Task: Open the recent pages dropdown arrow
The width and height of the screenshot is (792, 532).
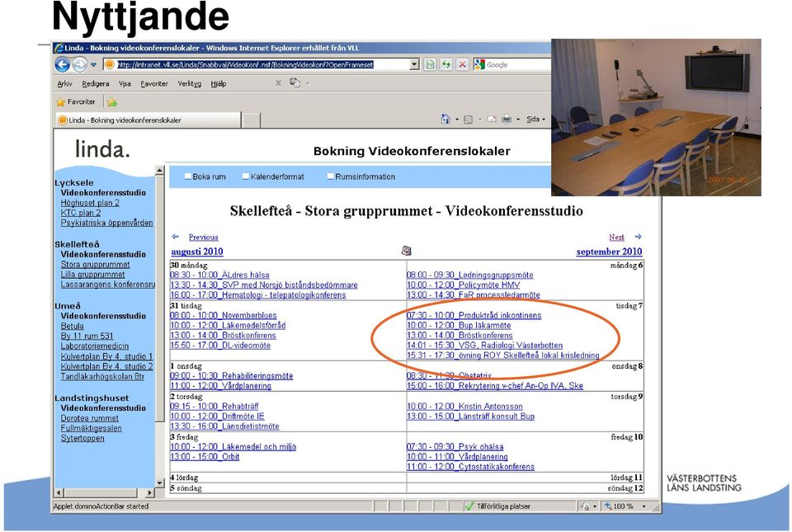Action: (93, 65)
